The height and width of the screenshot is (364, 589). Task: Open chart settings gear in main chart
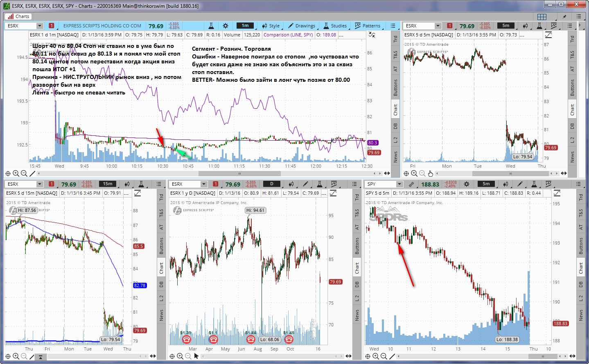(x=226, y=26)
